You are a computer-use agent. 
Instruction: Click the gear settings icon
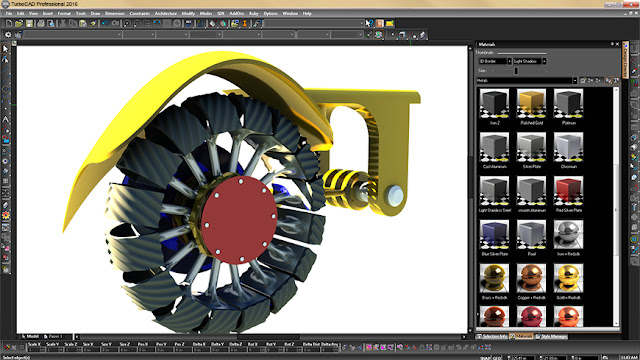pyautogui.click(x=8, y=35)
